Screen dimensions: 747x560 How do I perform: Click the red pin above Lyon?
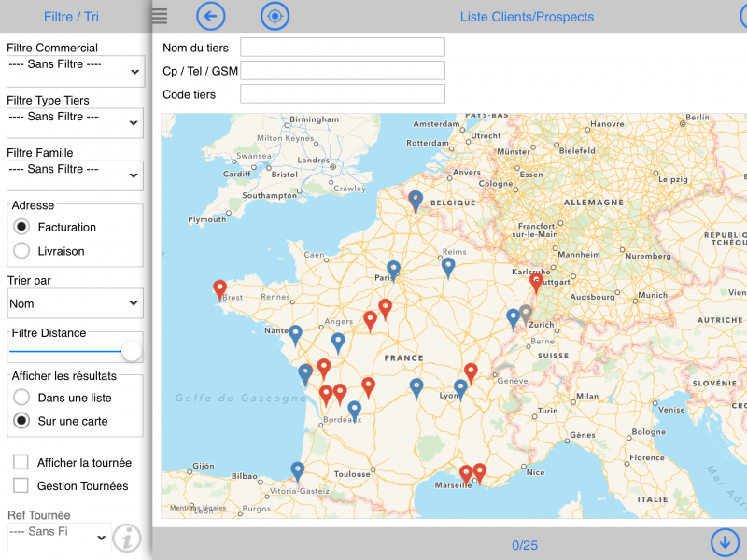point(471,372)
